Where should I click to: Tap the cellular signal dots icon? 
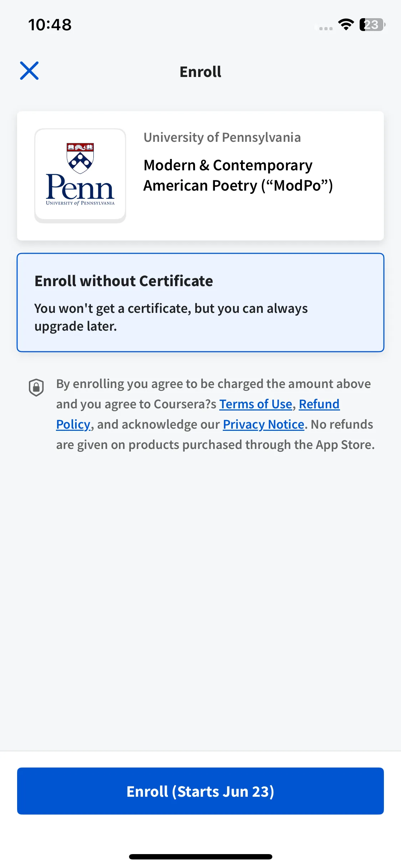tap(326, 29)
